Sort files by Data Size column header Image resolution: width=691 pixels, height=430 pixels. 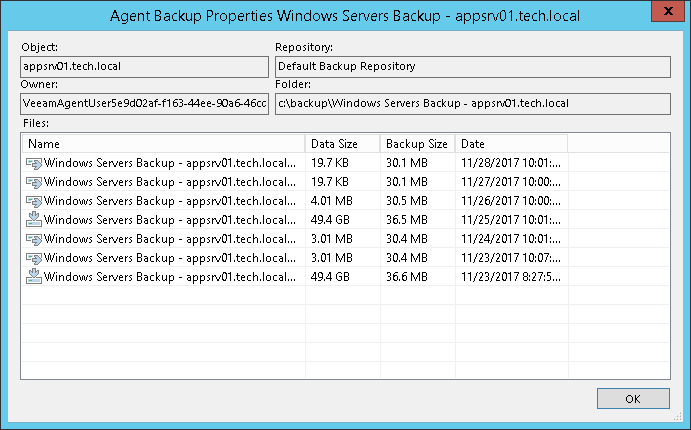(343, 144)
